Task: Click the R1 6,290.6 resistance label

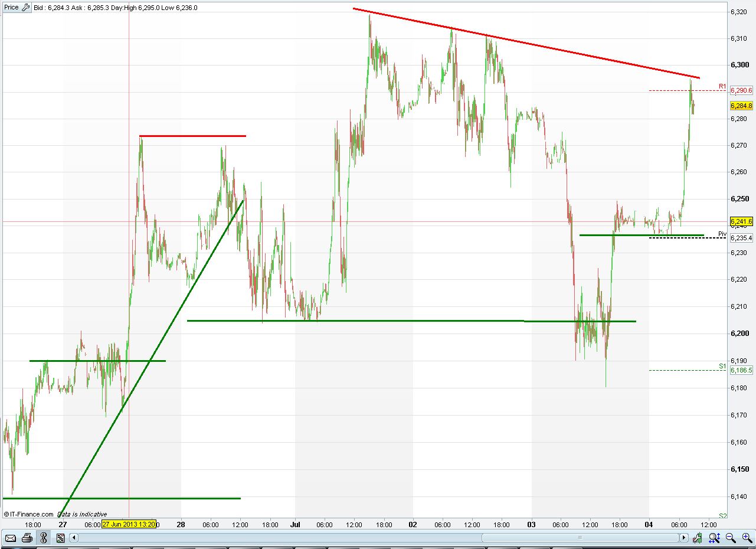Action: (x=741, y=90)
